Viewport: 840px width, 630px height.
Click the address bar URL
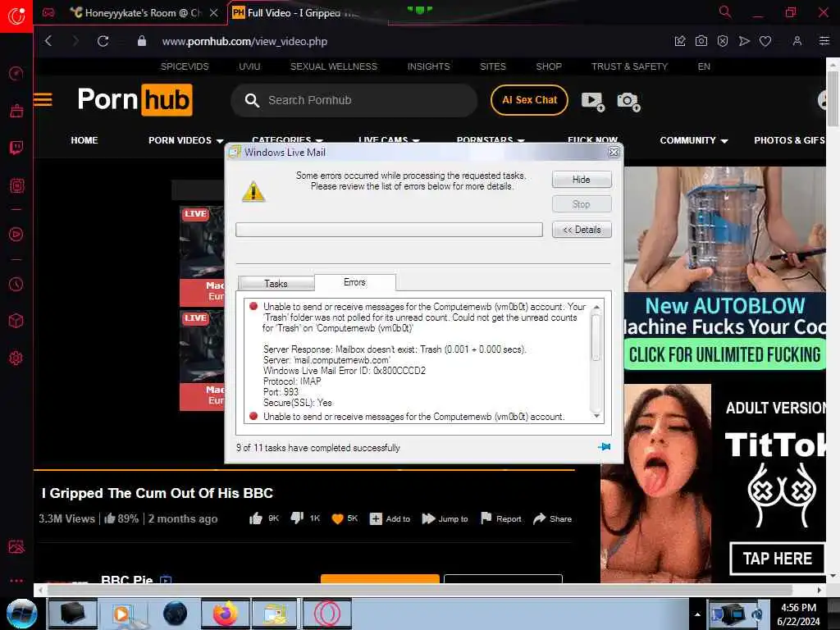coord(244,41)
